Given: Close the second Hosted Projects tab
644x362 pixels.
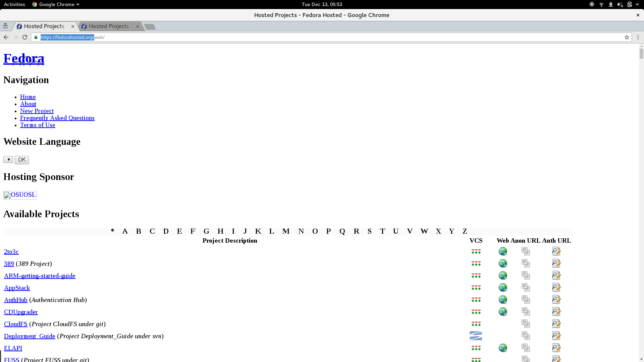Looking at the screenshot, I should tap(138, 26).
